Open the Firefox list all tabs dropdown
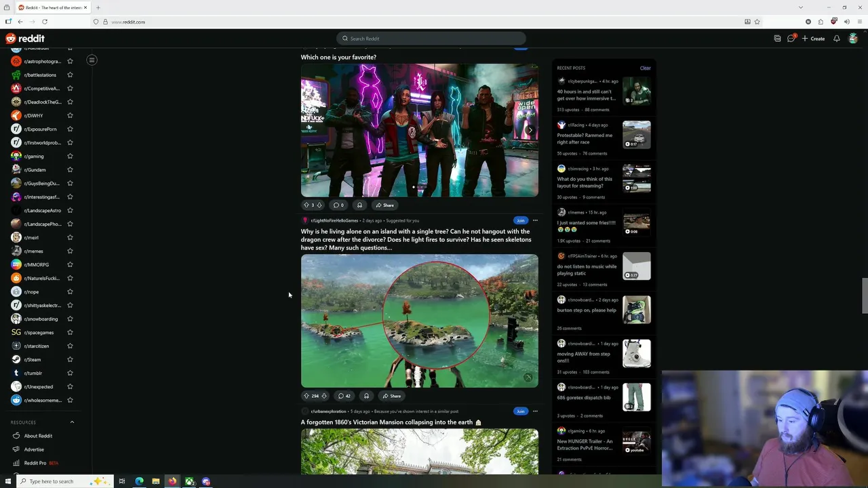Image resolution: width=868 pixels, height=488 pixels. tap(800, 7)
